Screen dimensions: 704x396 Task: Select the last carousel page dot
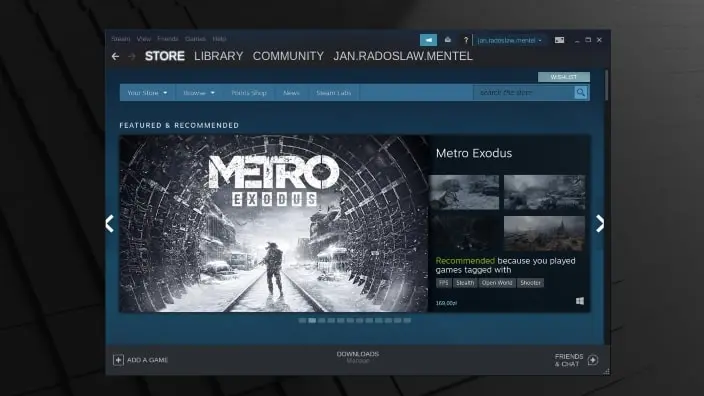click(x=407, y=321)
